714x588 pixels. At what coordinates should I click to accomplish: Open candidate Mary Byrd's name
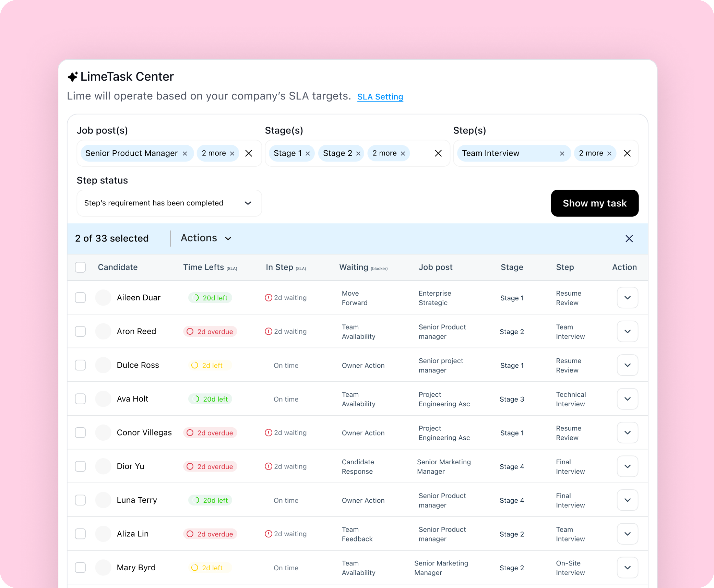click(136, 568)
